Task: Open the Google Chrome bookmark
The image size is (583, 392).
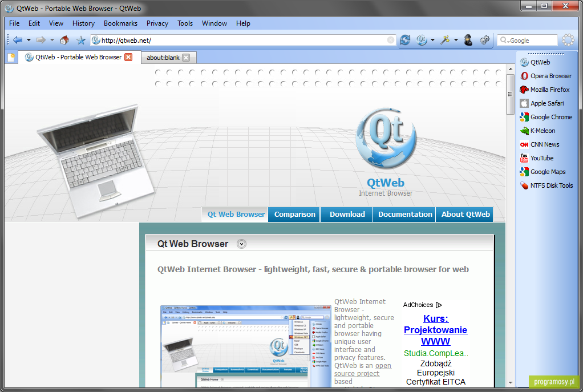Action: click(x=546, y=117)
